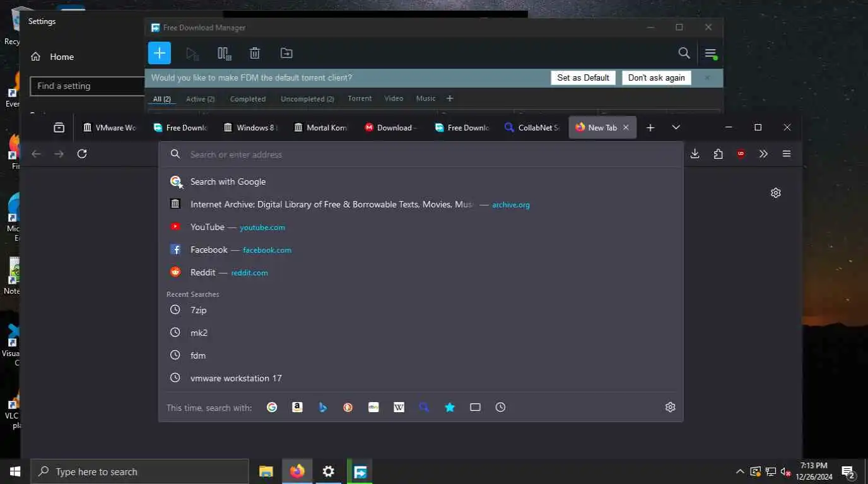Expand the list all tabs chevron

[676, 127]
